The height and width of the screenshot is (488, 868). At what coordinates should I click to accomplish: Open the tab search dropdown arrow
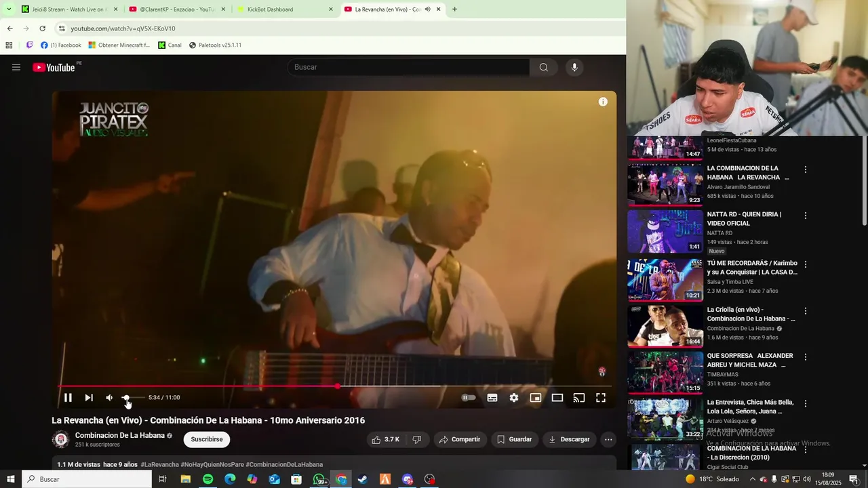click(9, 9)
